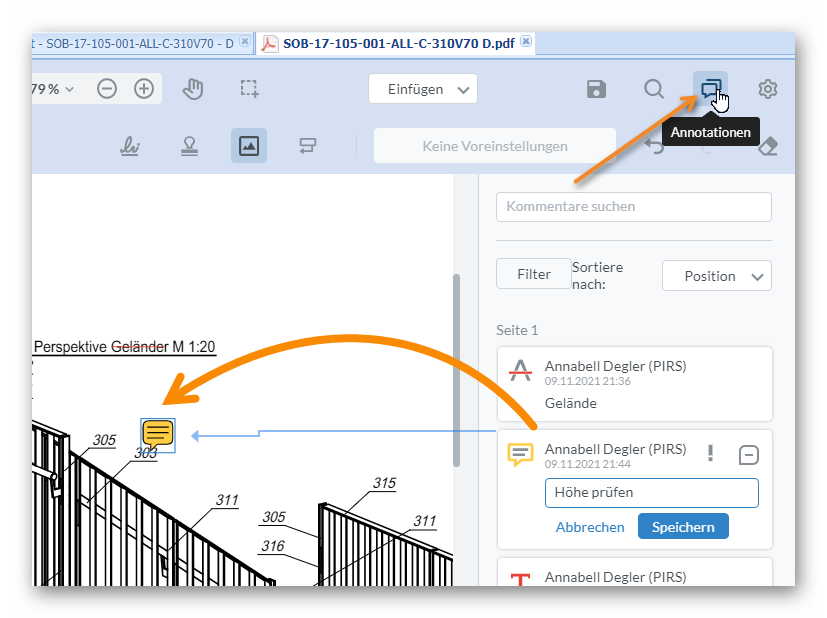This screenshot has height=618, width=827.
Task: Click the save disk icon
Action: 596,89
